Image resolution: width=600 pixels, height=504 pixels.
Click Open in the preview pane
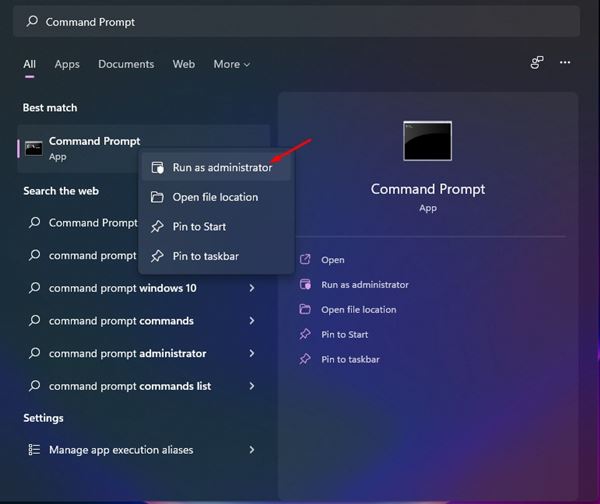click(333, 260)
